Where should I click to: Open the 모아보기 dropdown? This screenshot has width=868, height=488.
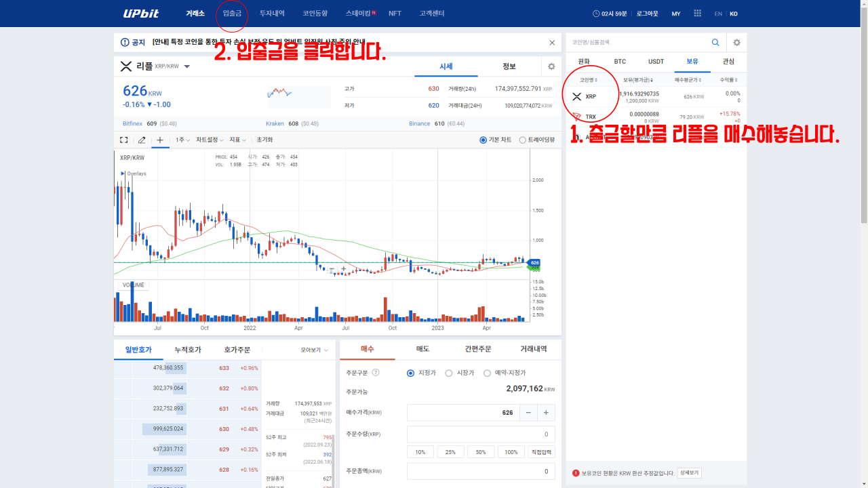coord(315,350)
